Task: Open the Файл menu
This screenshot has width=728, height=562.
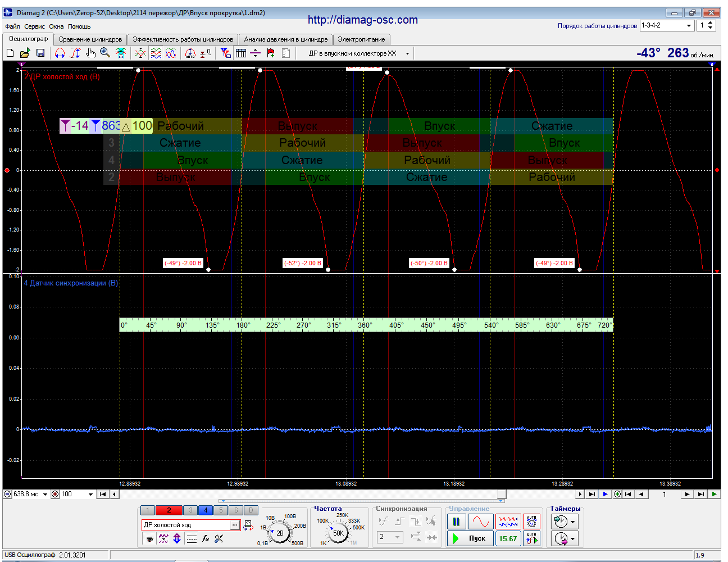Action: 12,26
